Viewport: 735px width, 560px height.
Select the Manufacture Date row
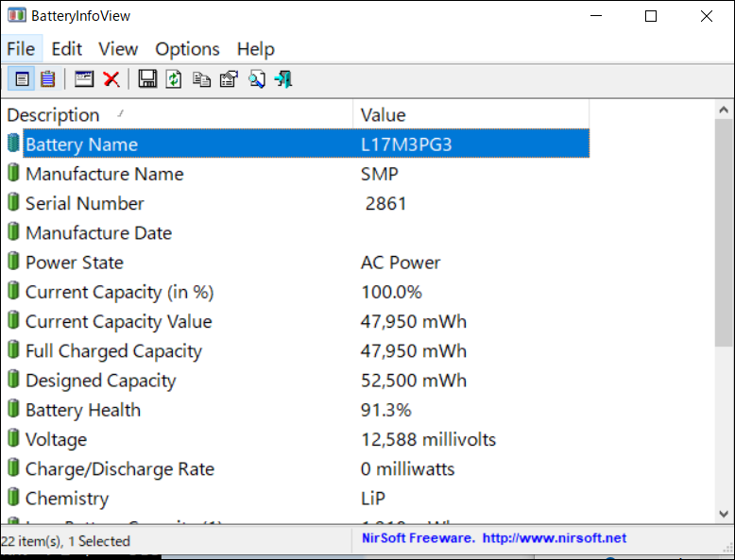click(x=299, y=233)
